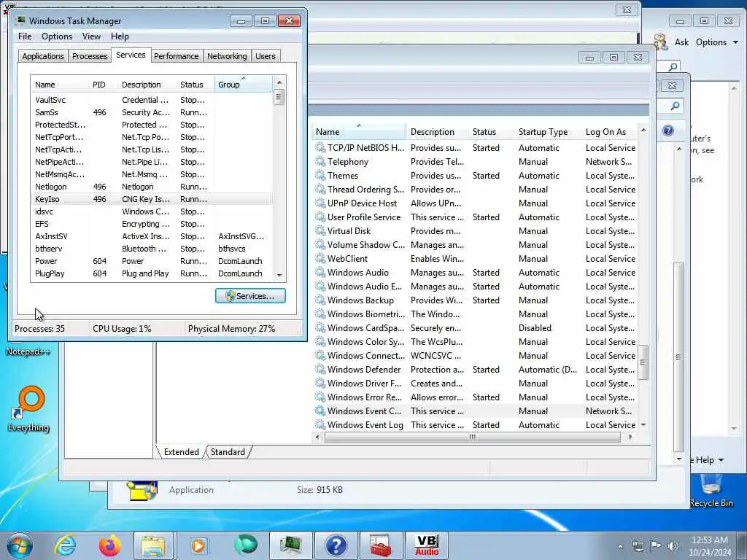
Task: Click the Action Center flag tray icon
Action: click(x=656, y=546)
